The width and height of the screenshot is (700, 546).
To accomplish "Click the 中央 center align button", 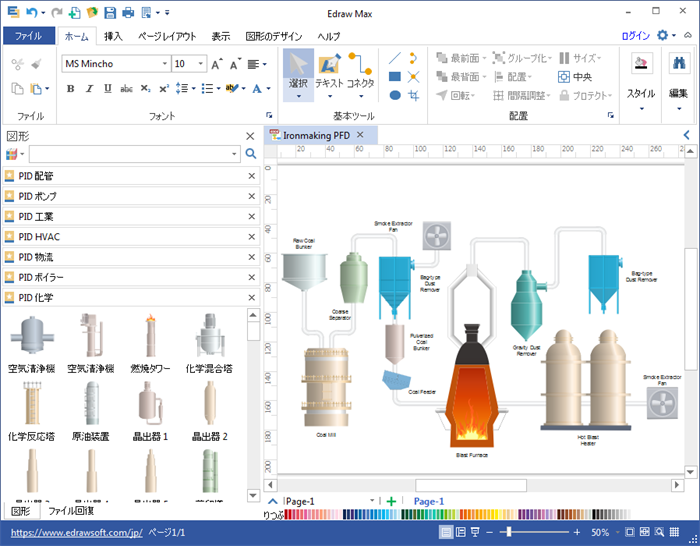I will tap(575, 76).
